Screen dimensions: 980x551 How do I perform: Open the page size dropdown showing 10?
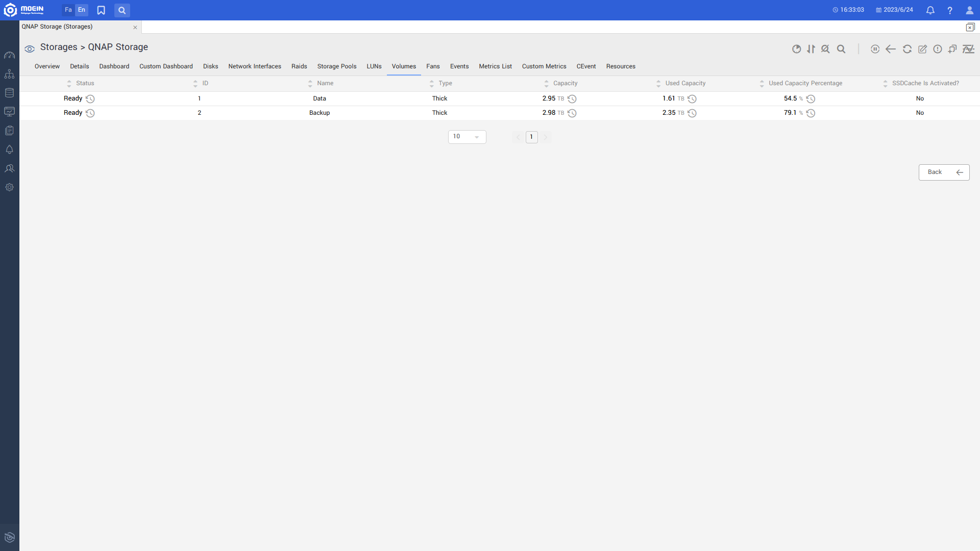pos(467,137)
